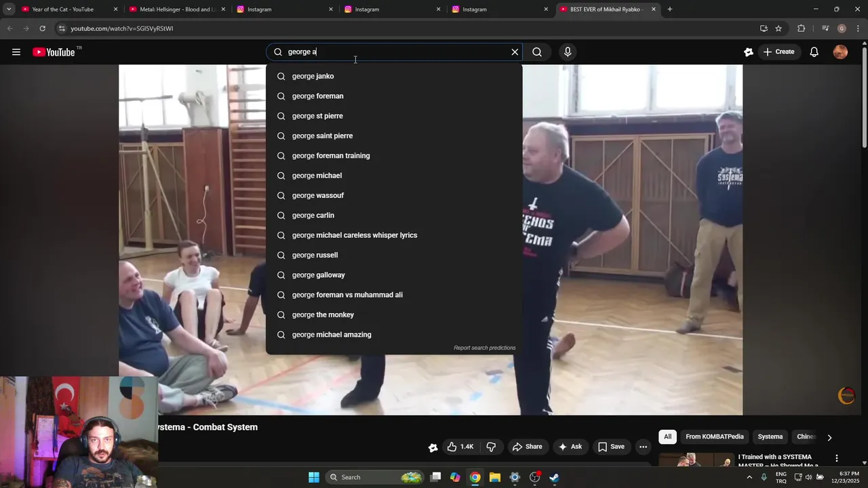Click the Ask button
This screenshot has width=868, height=488.
(570, 447)
